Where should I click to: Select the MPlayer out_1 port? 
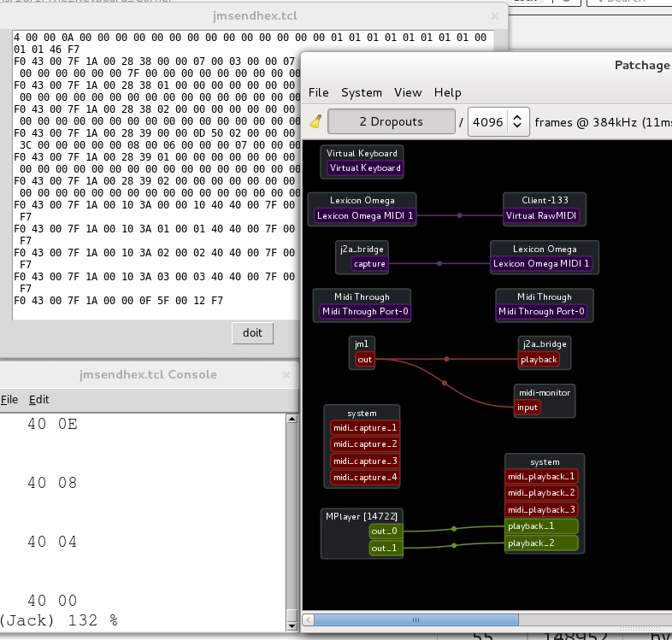[386, 548]
